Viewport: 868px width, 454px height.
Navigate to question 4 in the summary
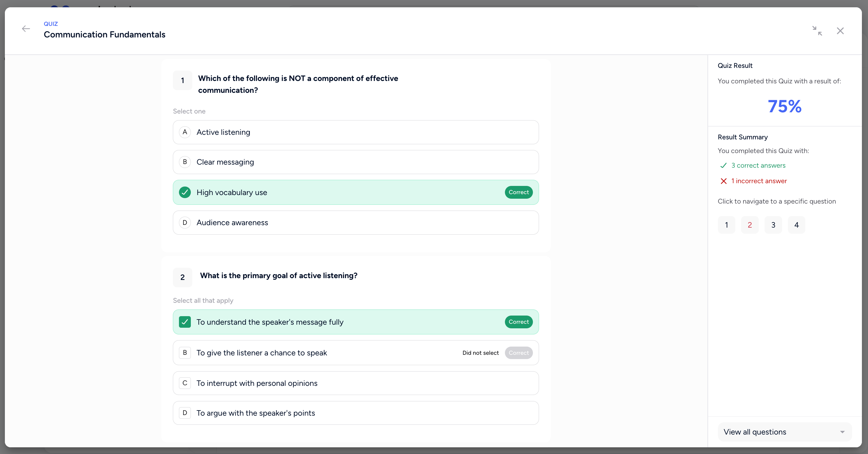[796, 225]
